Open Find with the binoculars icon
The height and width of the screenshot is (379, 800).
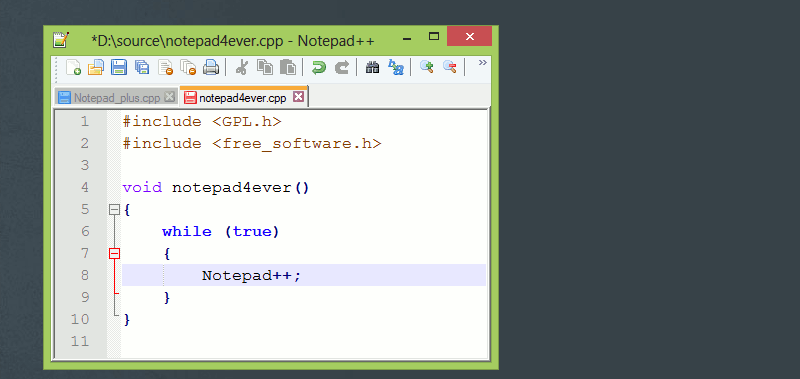tap(372, 67)
